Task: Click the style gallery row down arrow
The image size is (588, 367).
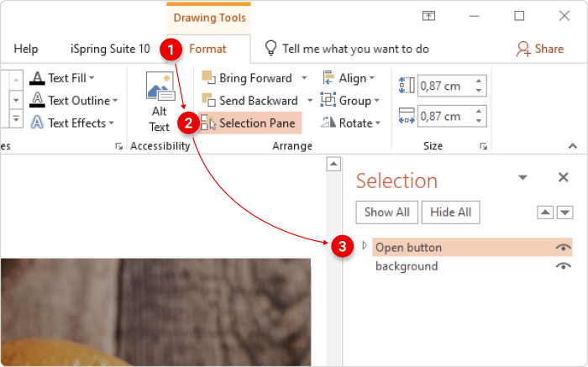Action: click(16, 100)
